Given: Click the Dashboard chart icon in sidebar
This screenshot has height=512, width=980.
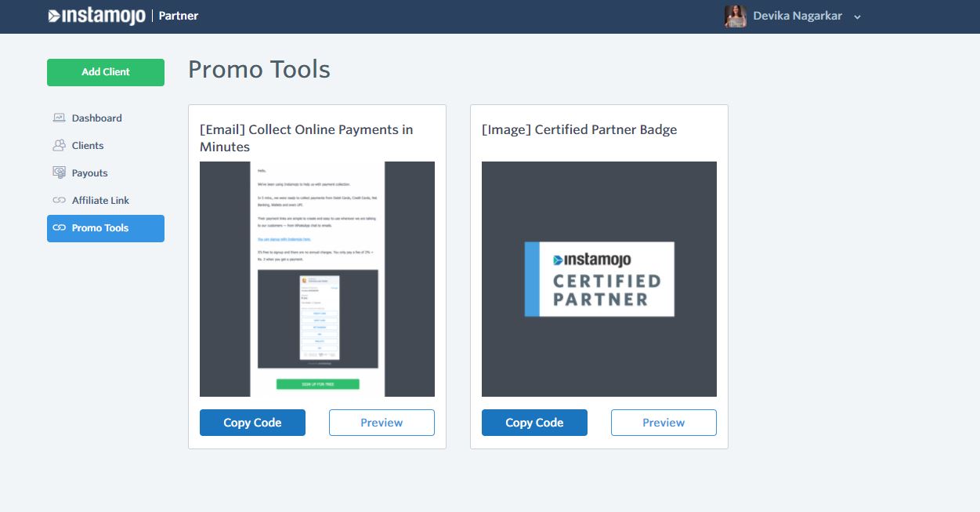Looking at the screenshot, I should tap(59, 118).
